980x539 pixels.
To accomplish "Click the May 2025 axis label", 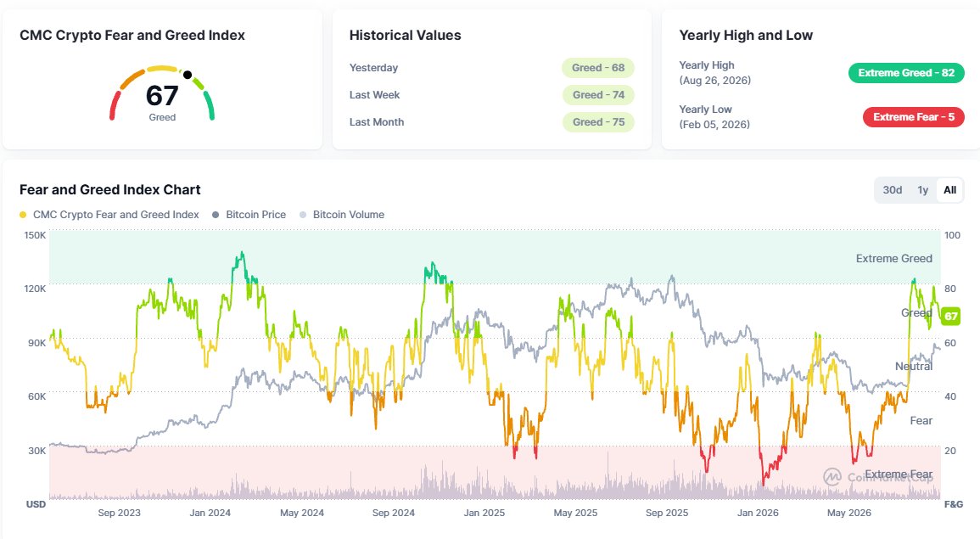I will click(575, 513).
